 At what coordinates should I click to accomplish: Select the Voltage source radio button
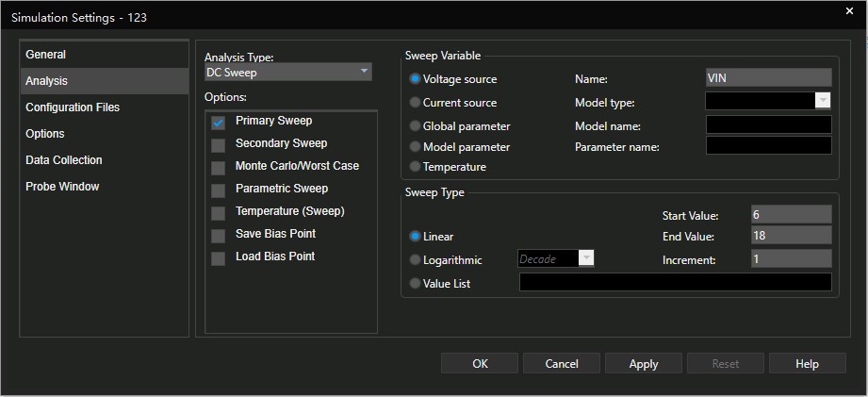[415, 79]
